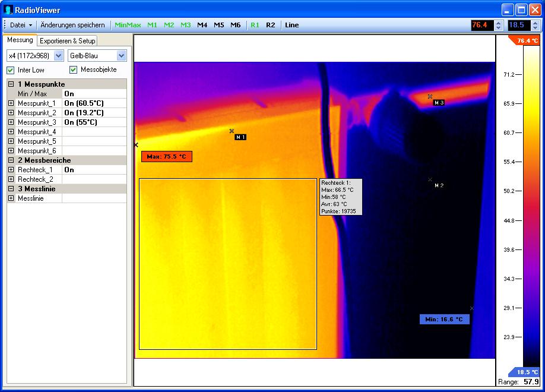Toggle the MinMax toolbar button
Image resolution: width=545 pixels, height=392 pixels.
[x=128, y=25]
